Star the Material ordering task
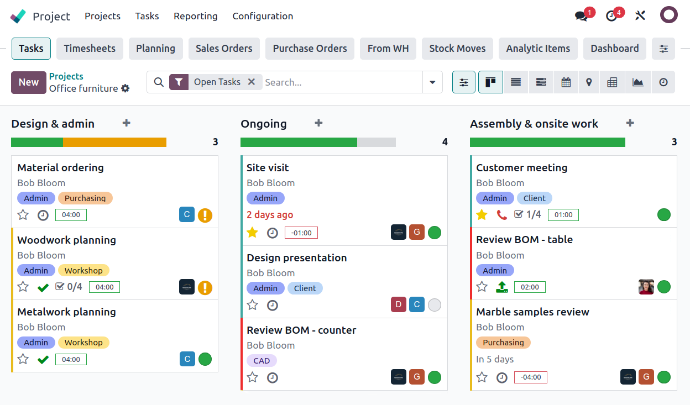 (23, 214)
